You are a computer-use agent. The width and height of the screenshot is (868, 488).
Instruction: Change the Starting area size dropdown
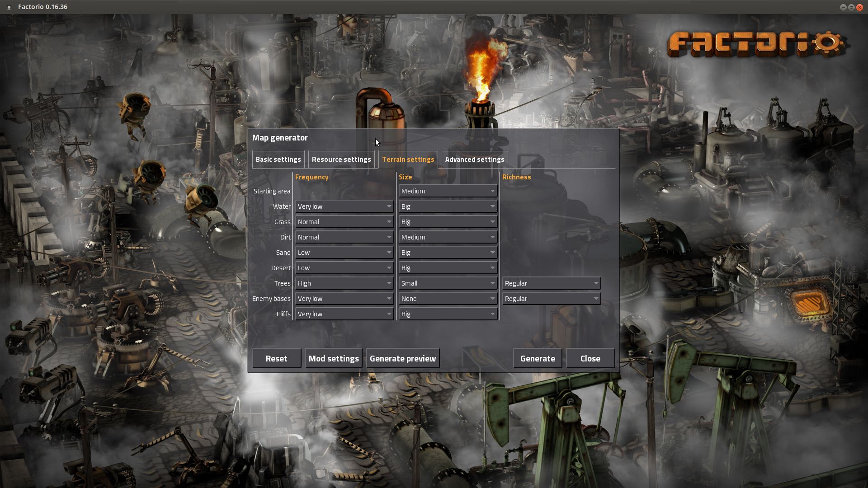click(448, 191)
